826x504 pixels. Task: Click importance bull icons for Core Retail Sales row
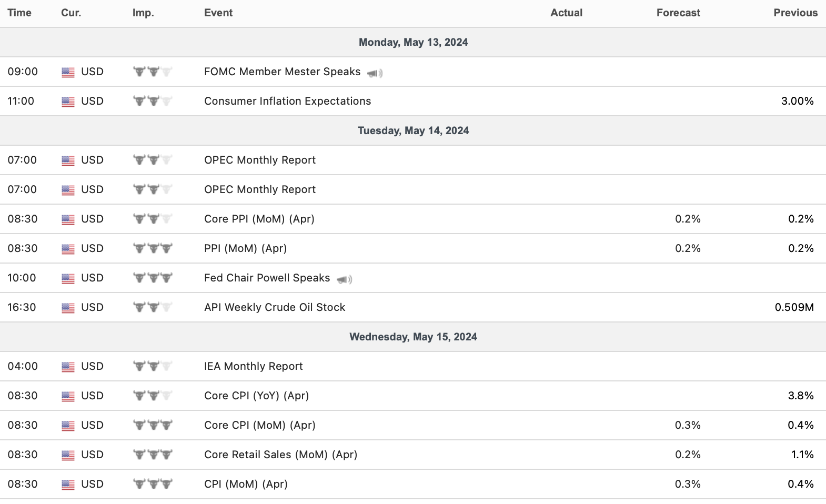coord(153,455)
